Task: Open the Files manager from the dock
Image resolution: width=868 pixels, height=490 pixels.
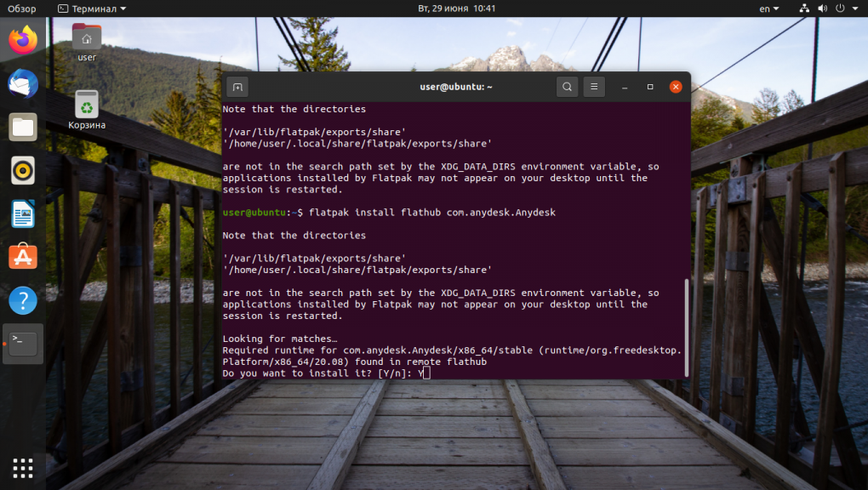Action: tap(22, 127)
